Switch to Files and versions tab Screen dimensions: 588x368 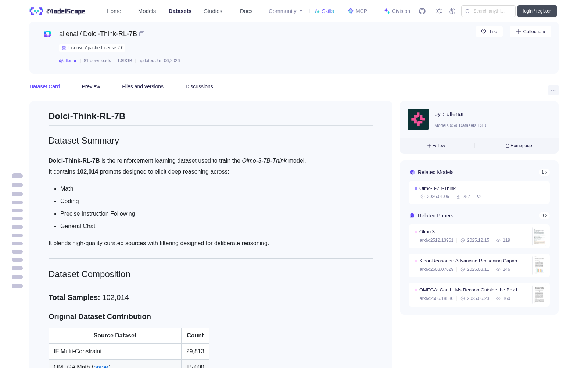click(143, 86)
